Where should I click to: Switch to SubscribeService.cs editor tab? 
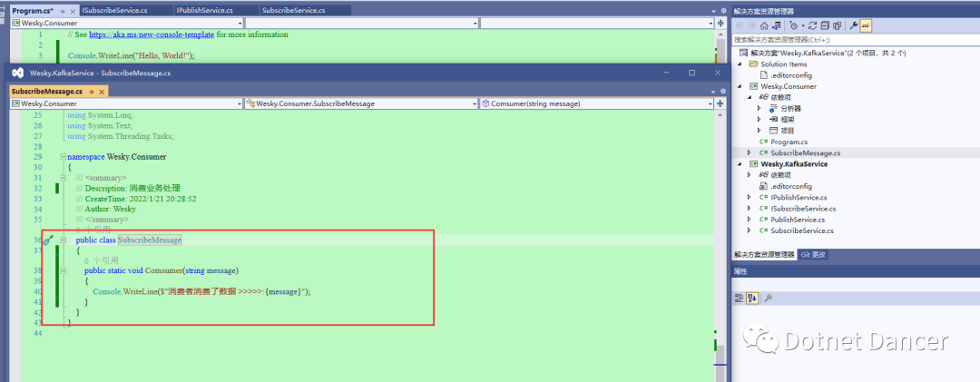tap(294, 11)
